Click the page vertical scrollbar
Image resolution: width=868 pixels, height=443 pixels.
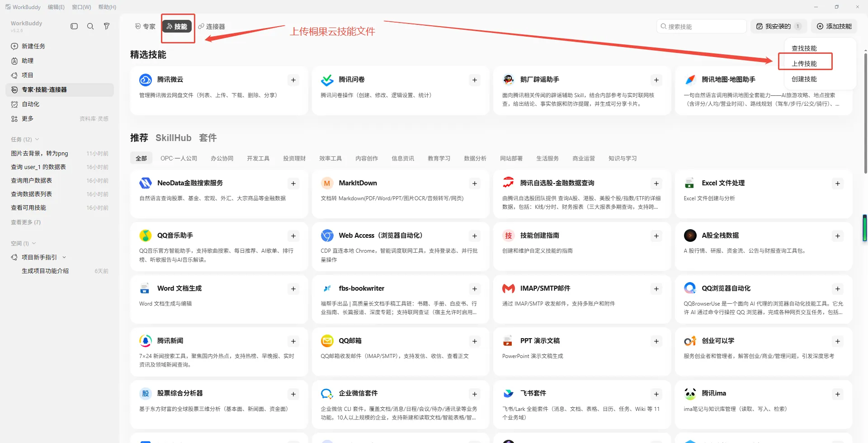(x=865, y=113)
